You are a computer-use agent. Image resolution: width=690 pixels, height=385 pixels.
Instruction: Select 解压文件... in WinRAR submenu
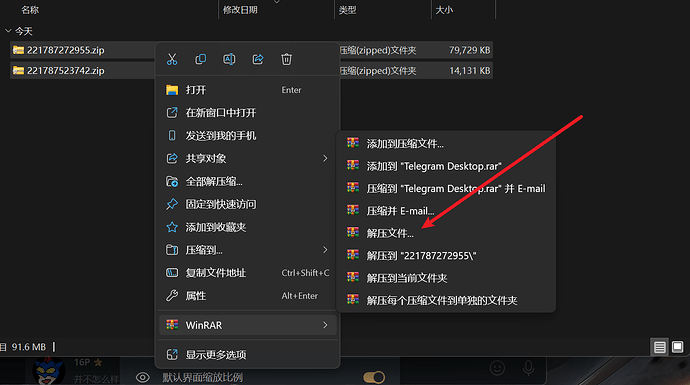(x=446, y=233)
